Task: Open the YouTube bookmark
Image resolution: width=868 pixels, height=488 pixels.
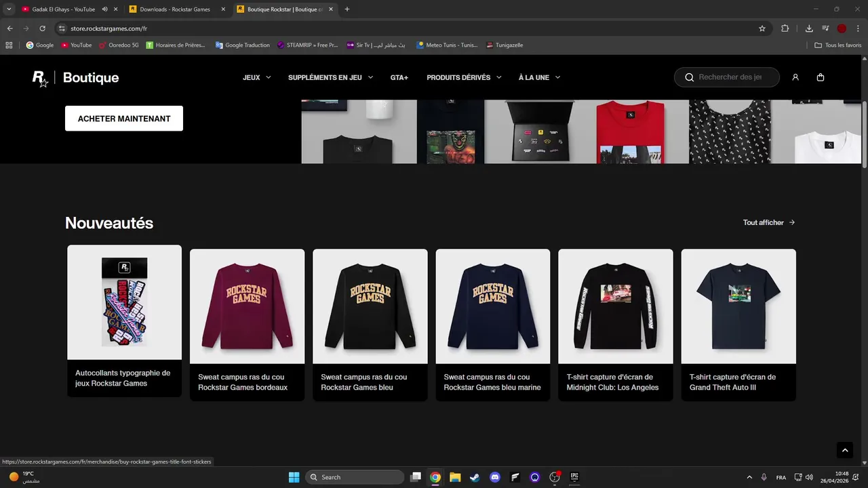Action: (x=77, y=45)
